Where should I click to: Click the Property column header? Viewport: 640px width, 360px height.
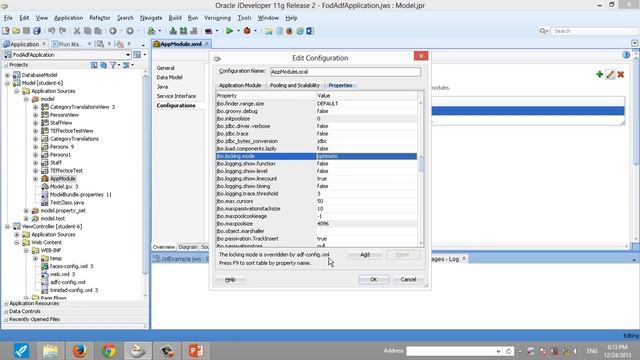click(x=266, y=96)
